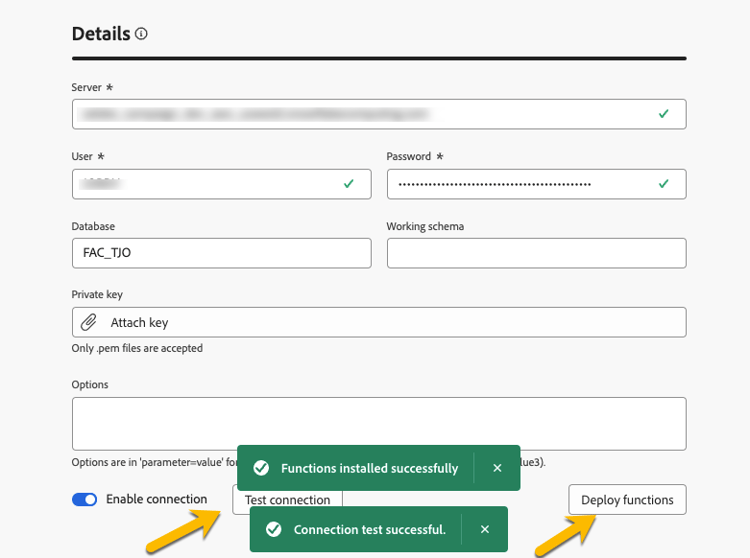
Task: Focus the Password input field
Action: pyautogui.click(x=536, y=184)
